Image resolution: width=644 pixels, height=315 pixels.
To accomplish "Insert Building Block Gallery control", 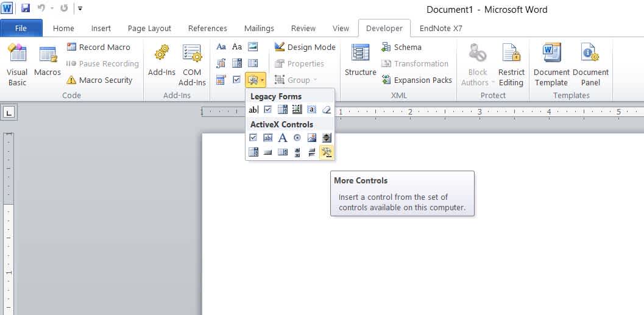I will [x=221, y=63].
